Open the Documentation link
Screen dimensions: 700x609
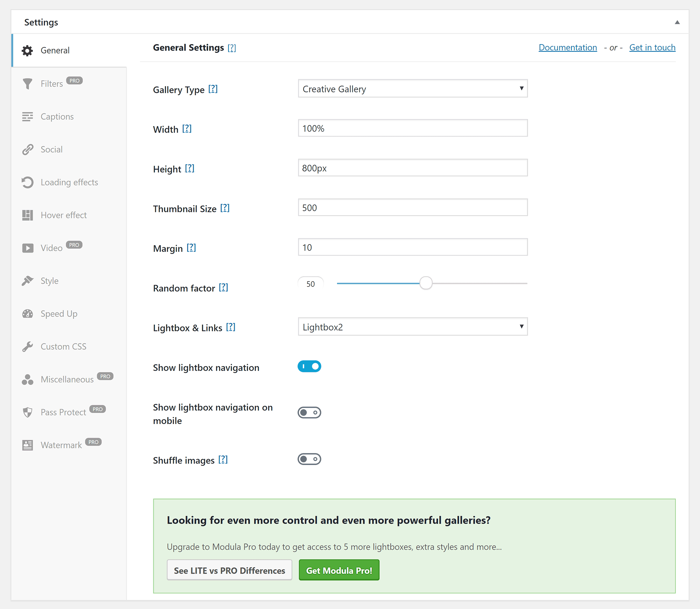click(x=568, y=48)
